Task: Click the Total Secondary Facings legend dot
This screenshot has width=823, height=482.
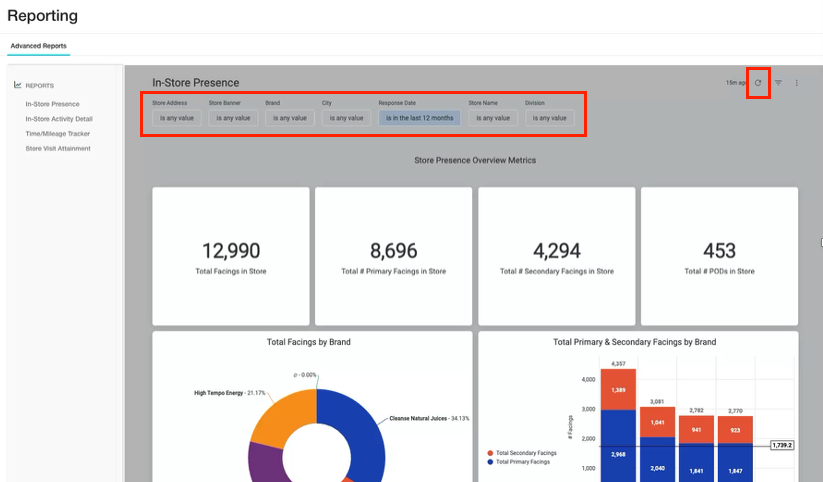Action: pyautogui.click(x=490, y=453)
